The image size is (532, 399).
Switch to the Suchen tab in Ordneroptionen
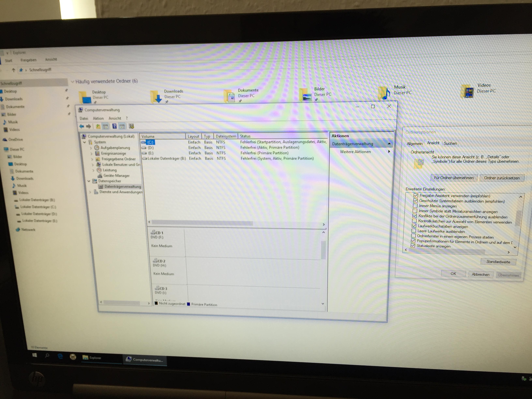coord(450,143)
